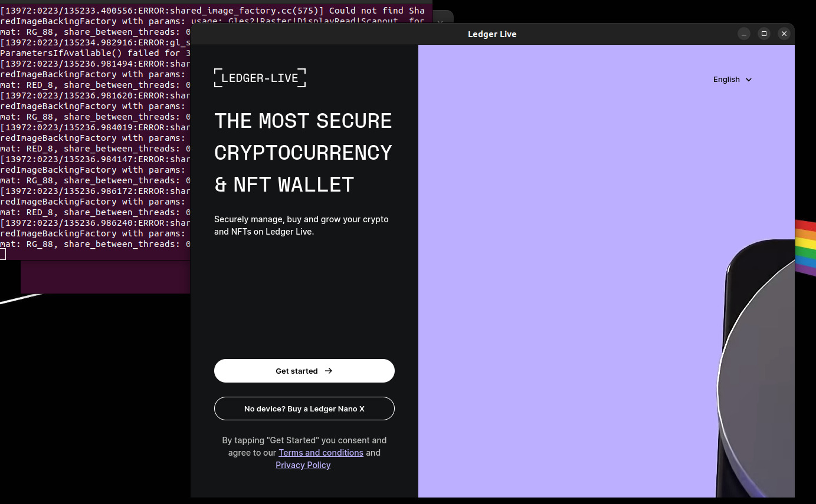Select No device? Buy a Ledger Nano X
Image resolution: width=816 pixels, height=504 pixels.
(x=304, y=409)
